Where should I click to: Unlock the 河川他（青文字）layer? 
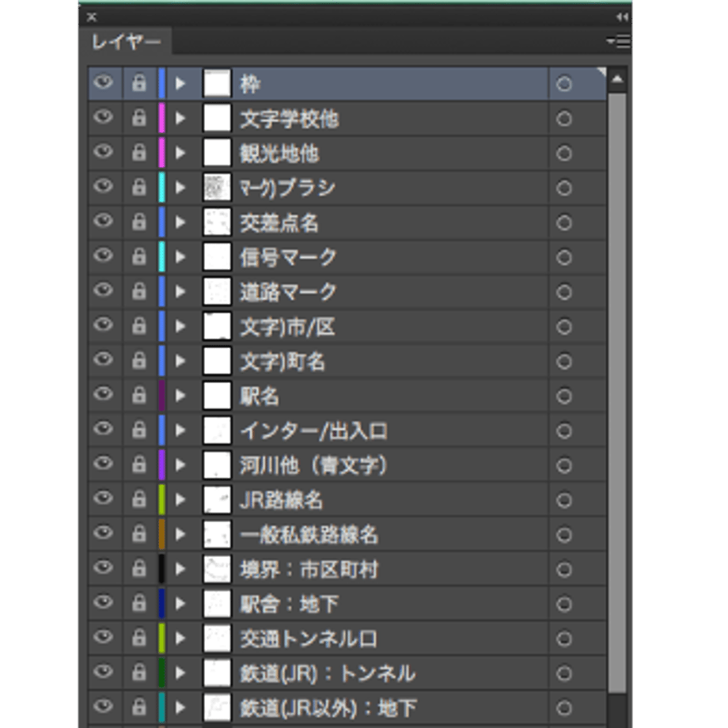coord(138,464)
